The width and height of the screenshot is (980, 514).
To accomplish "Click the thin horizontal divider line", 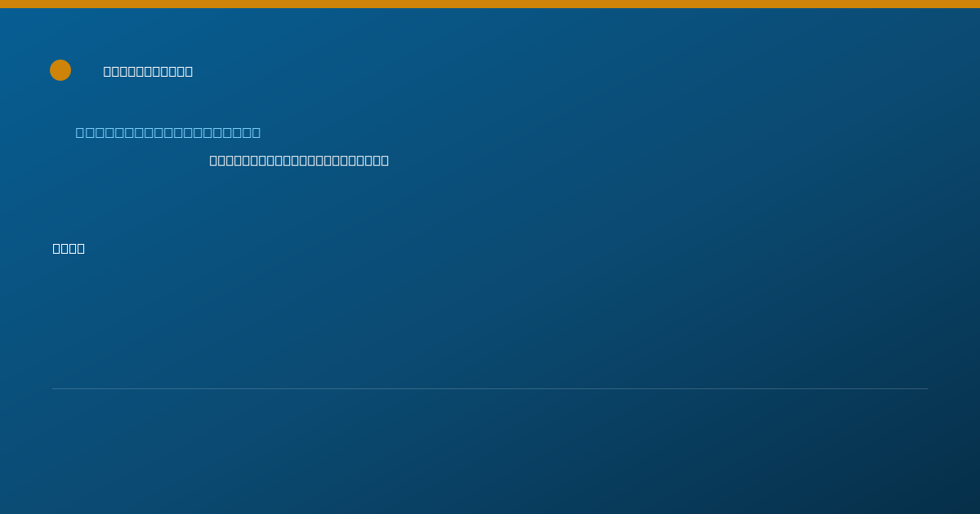I will point(490,388).
